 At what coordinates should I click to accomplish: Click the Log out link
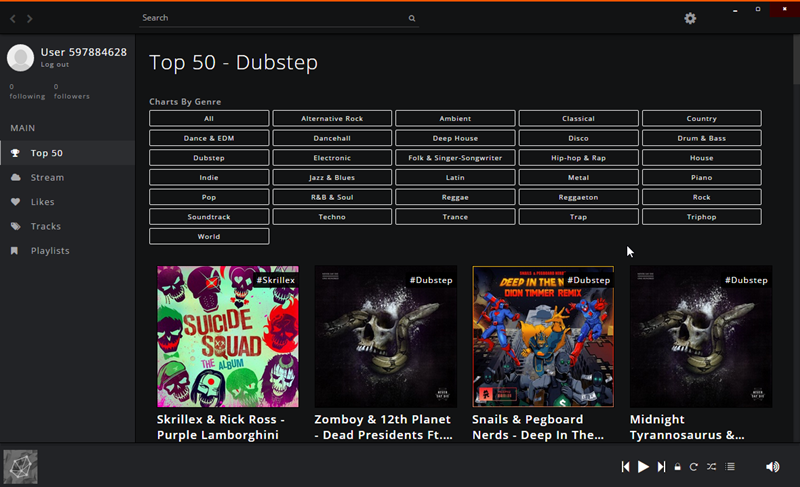click(x=55, y=65)
